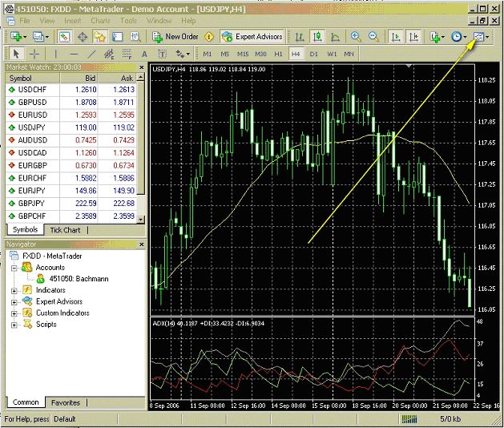This screenshot has height=428, width=504.
Task: Click the Symbol column header
Action: pos(33,78)
